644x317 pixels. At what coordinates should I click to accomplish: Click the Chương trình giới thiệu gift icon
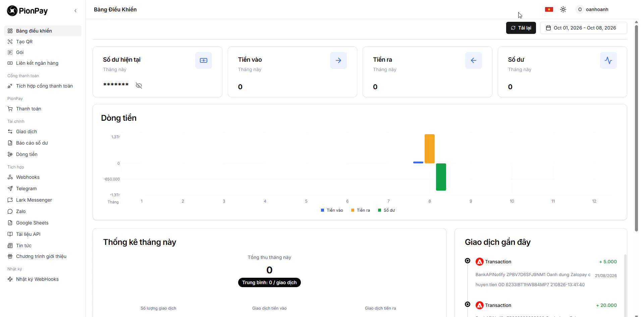[10, 256]
